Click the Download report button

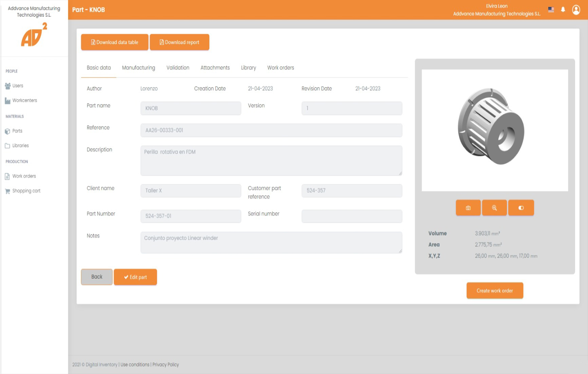point(179,42)
